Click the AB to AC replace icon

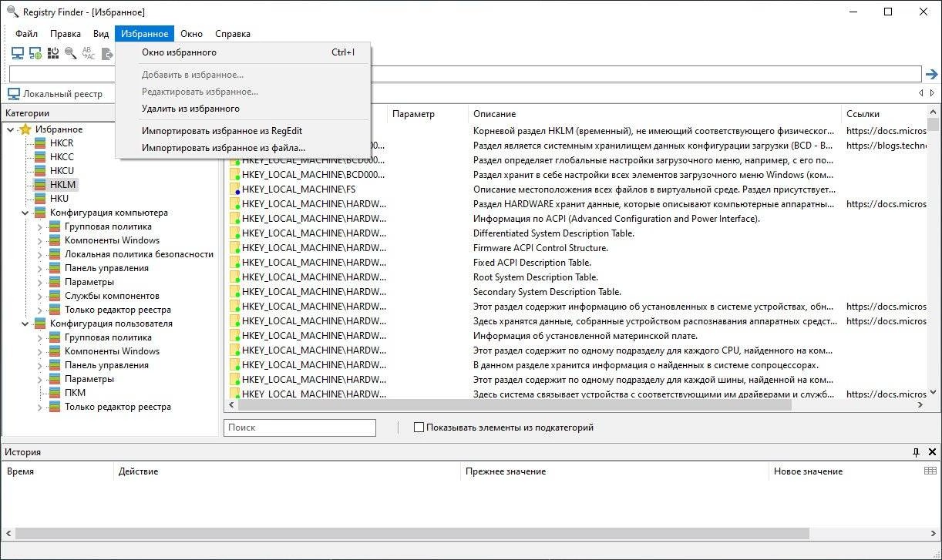click(x=89, y=53)
